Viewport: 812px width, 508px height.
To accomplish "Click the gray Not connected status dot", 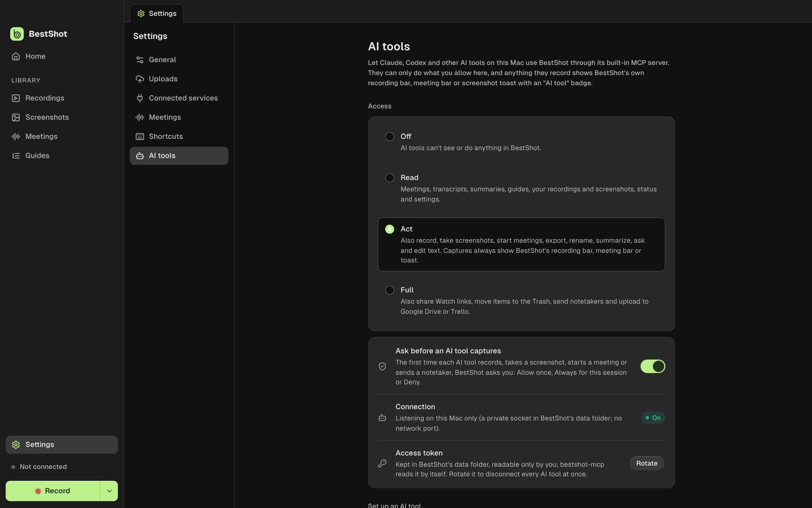I will (x=13, y=467).
